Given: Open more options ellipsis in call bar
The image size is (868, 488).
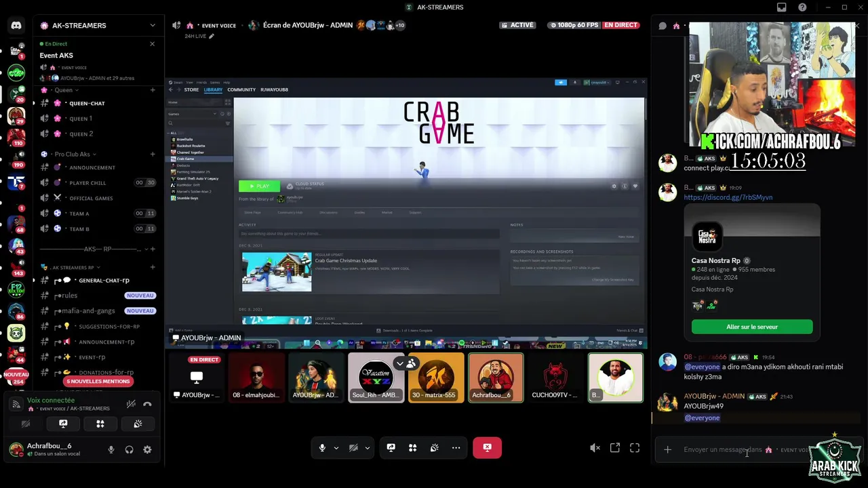Looking at the screenshot, I should click(x=456, y=447).
